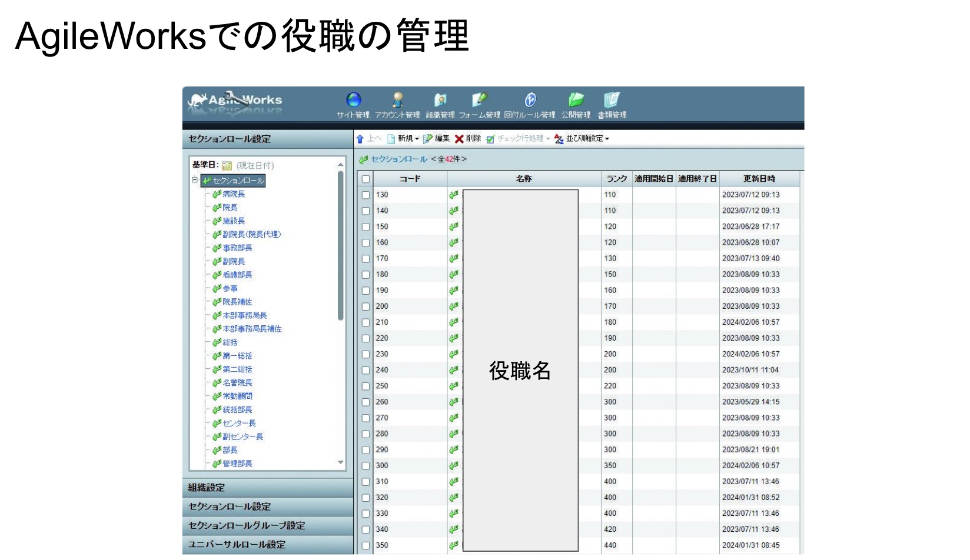This screenshot has height=560, width=970.
Task: Open 書類管理 book icon
Action: point(612,99)
